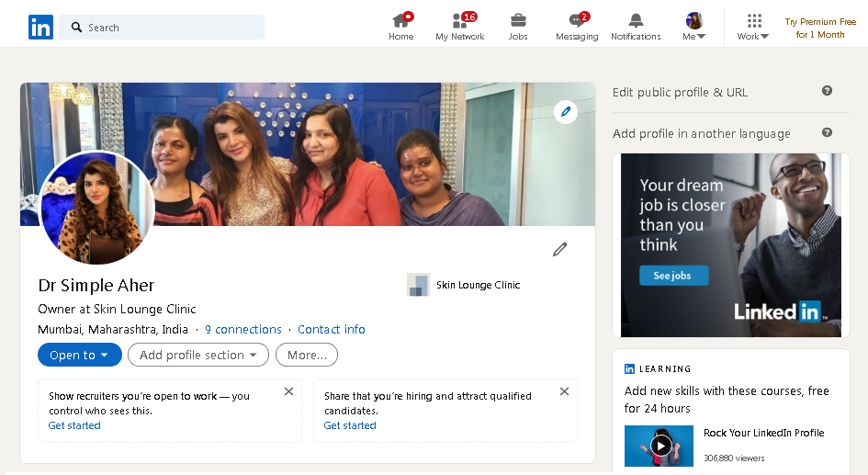This screenshot has height=475, width=868.
Task: Click the See jobs ad button
Action: (673, 276)
